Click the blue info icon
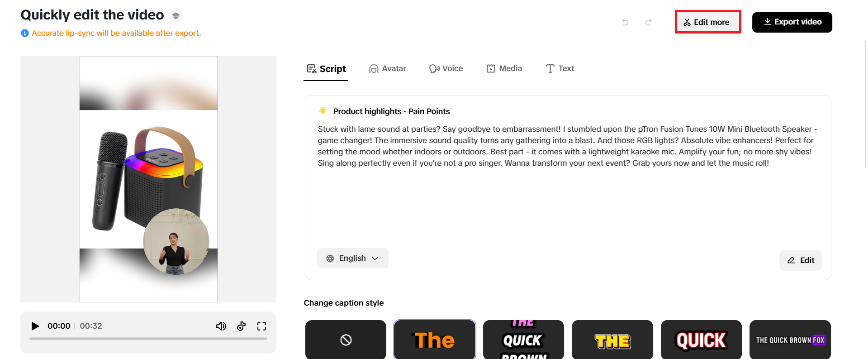Image resolution: width=868 pixels, height=359 pixels. pos(25,33)
